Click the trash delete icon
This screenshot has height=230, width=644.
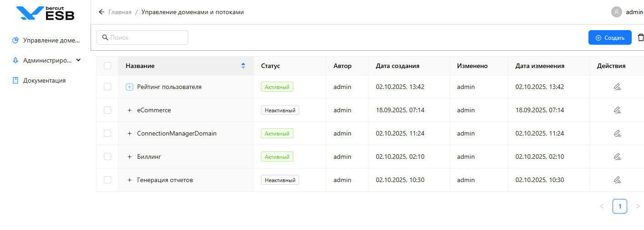click(x=640, y=37)
